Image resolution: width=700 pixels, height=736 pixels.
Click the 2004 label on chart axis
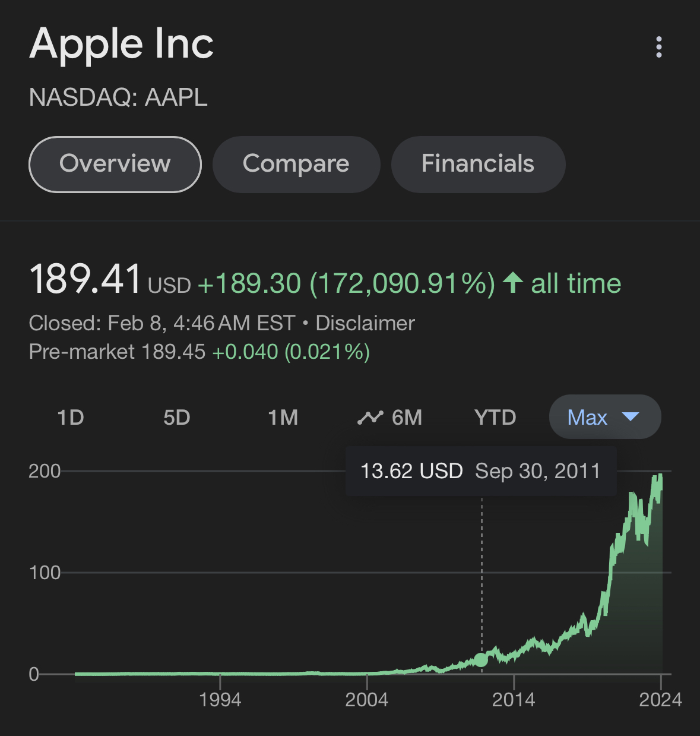tap(366, 700)
